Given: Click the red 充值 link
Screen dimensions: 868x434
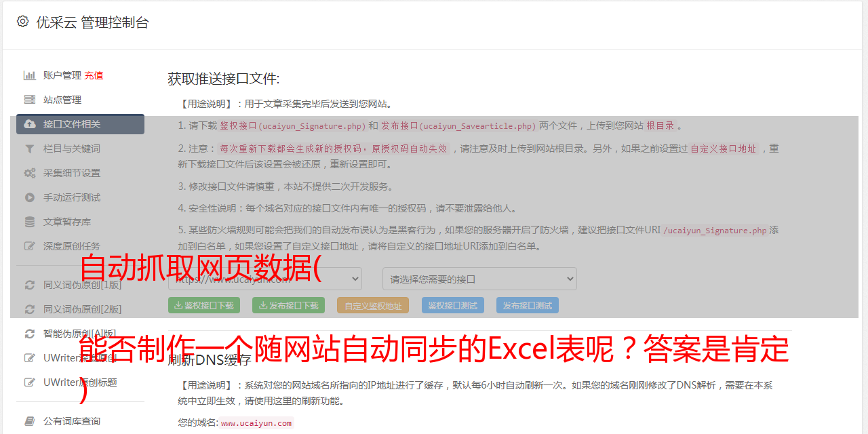Looking at the screenshot, I should 94,75.
